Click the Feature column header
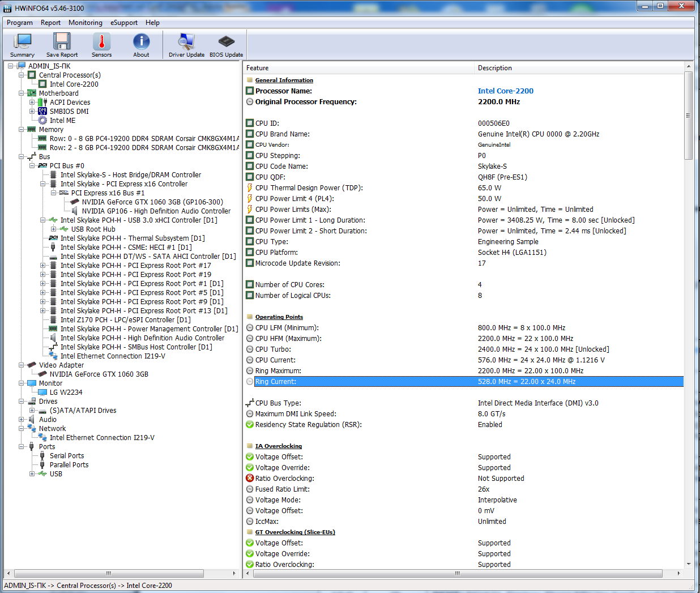 [x=358, y=68]
